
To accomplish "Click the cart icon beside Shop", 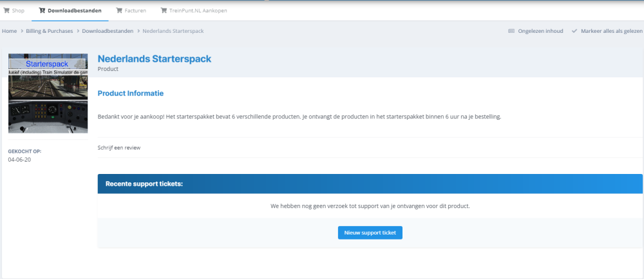I will pyautogui.click(x=7, y=10).
